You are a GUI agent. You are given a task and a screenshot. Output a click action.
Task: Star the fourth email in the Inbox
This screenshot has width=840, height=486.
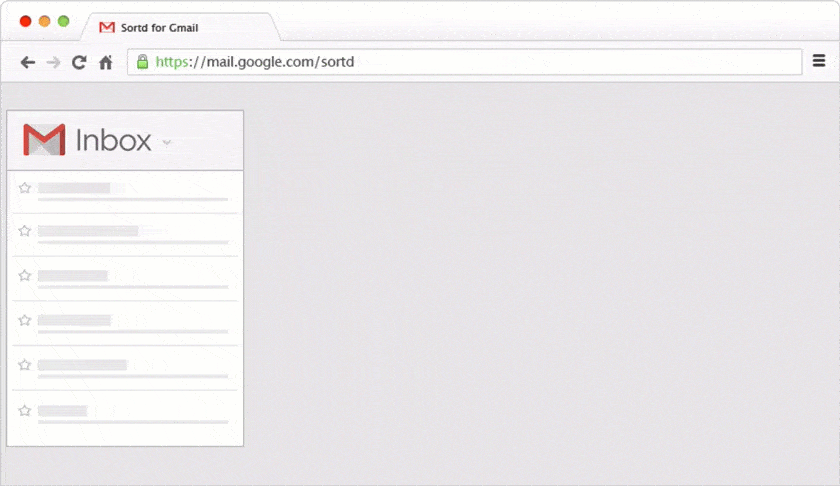tap(25, 320)
